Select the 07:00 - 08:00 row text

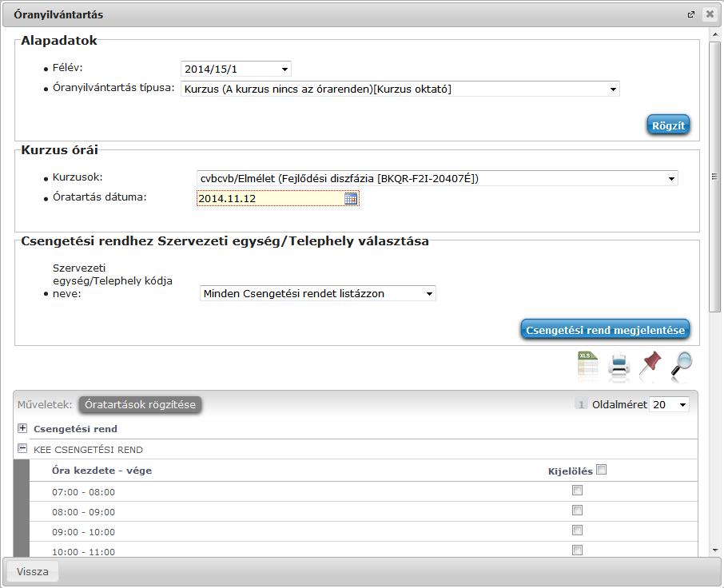[x=84, y=492]
